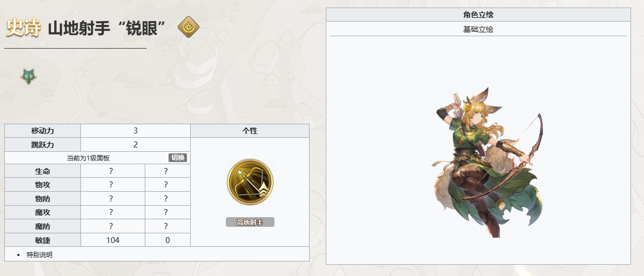Toggle the level panel with 切换 button

(177, 158)
